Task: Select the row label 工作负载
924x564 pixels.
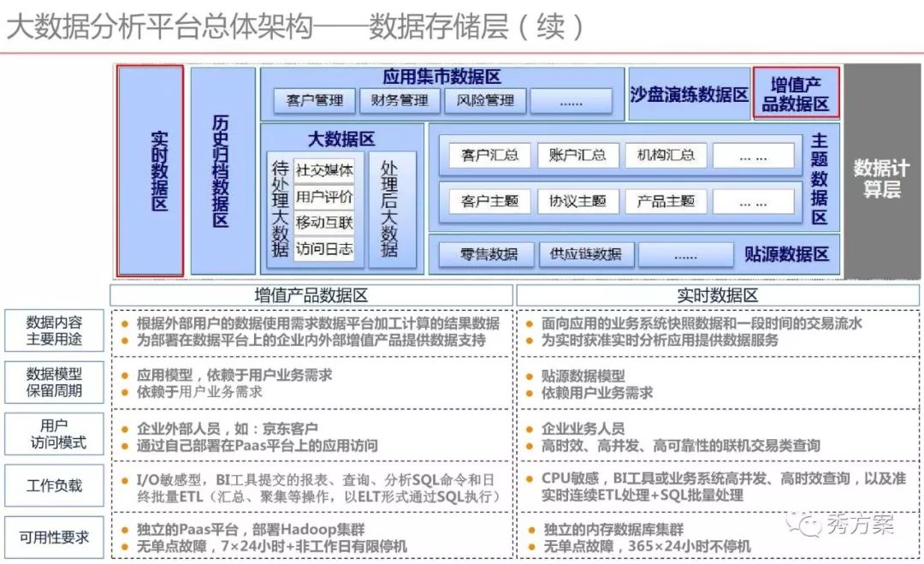Action: (54, 485)
